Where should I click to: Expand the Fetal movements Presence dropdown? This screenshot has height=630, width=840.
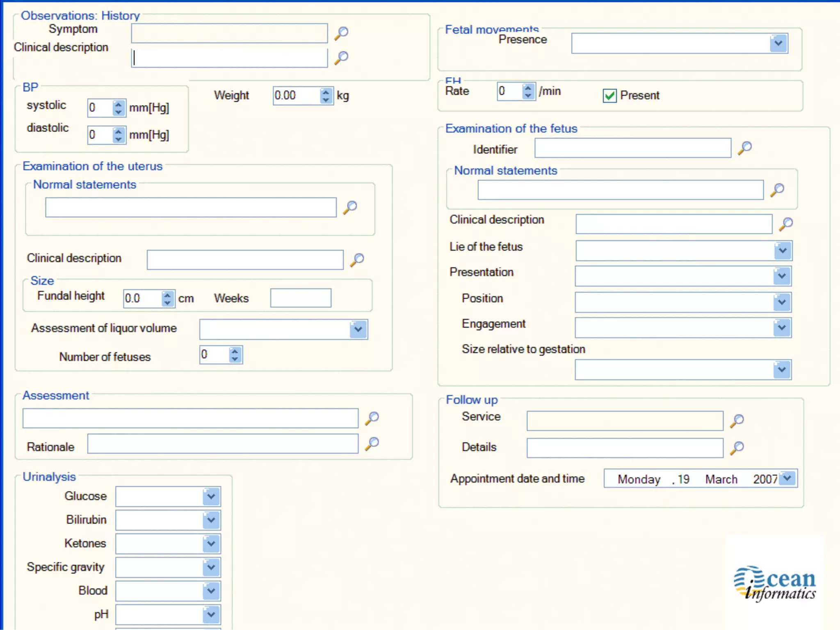778,43
